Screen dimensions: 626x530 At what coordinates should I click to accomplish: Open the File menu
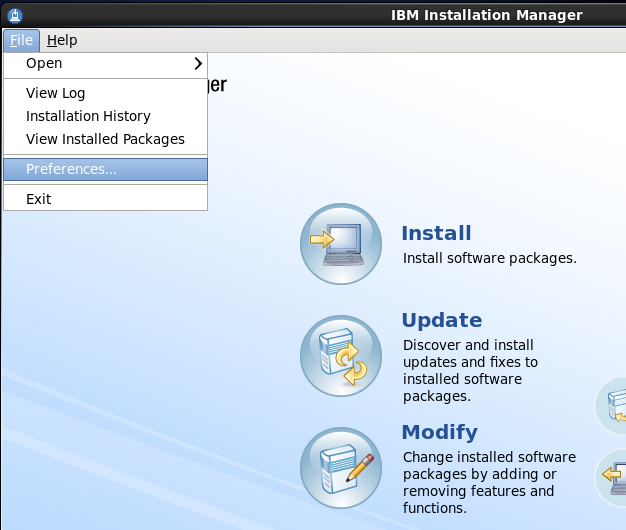tap(22, 40)
